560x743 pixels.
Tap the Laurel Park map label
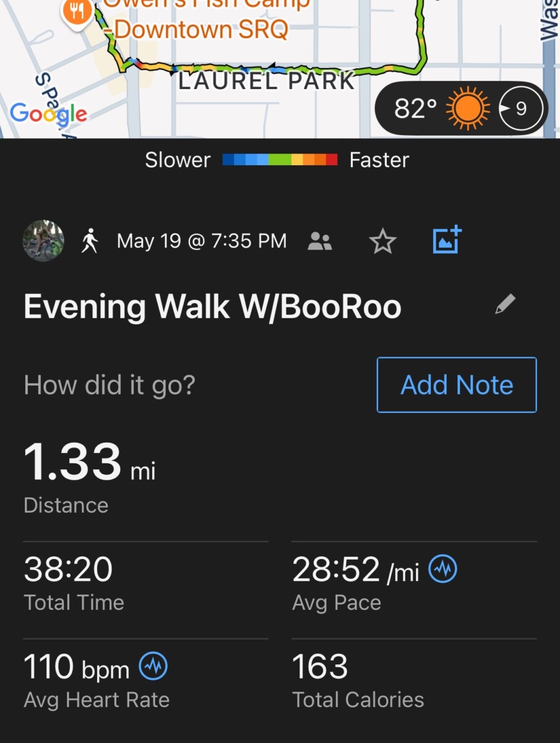[267, 81]
